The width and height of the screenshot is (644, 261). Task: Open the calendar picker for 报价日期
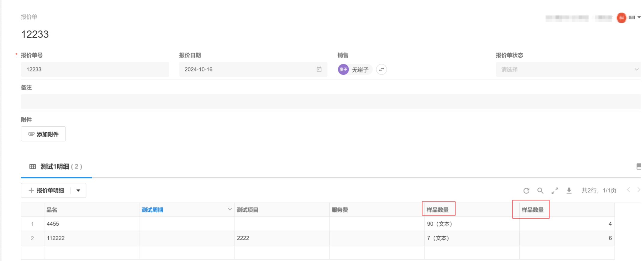click(x=319, y=69)
